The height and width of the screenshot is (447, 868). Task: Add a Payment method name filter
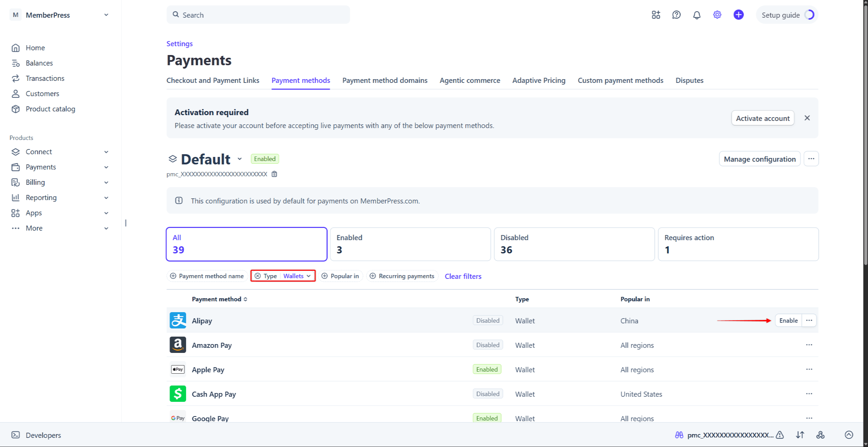click(x=207, y=276)
